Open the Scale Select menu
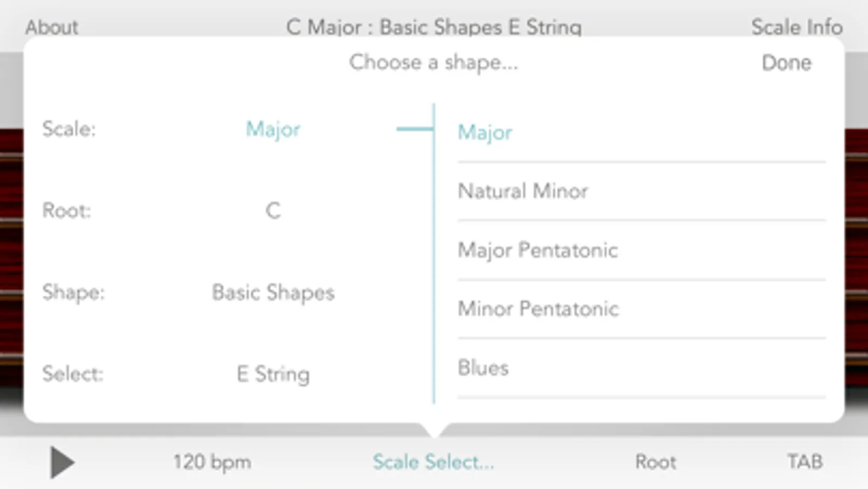 point(433,462)
